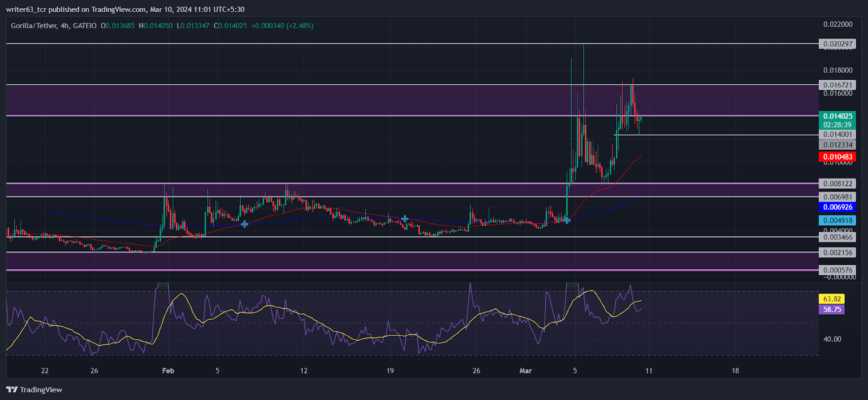Select the high value H0.014050

(x=156, y=26)
